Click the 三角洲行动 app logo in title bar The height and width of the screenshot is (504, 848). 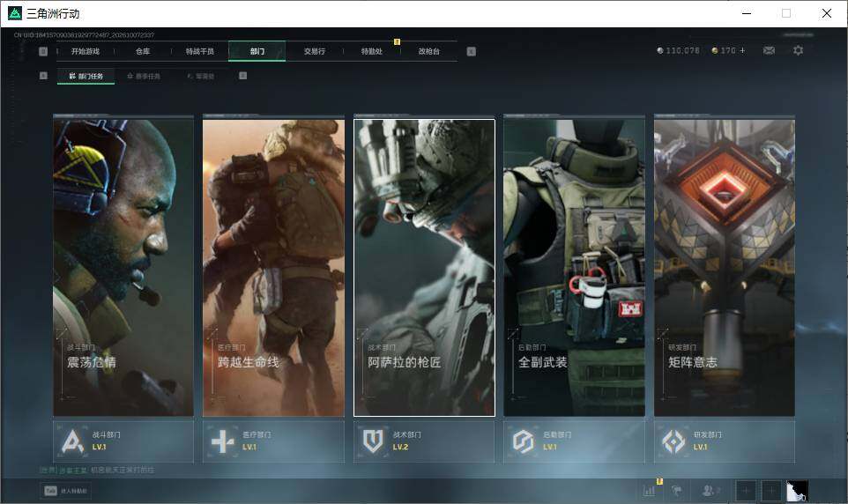coord(15,13)
